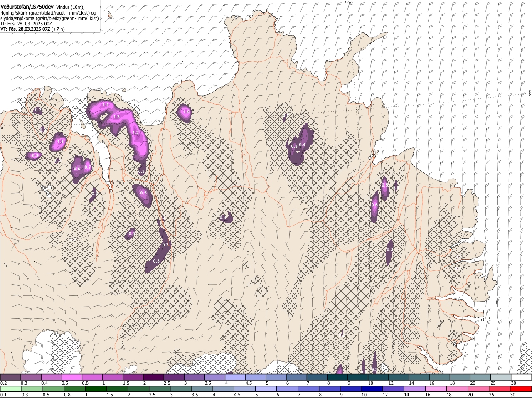Click the 0.2 label under the snow legend
This screenshot has width=532, height=398.
click(3, 383)
